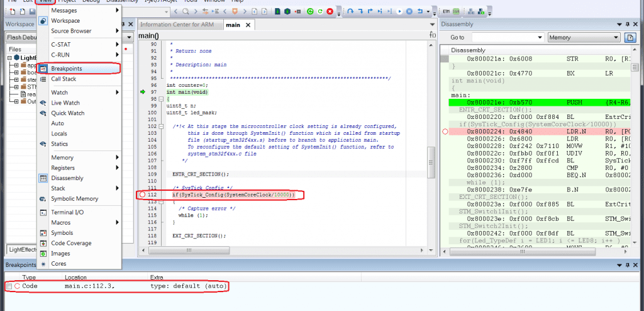Click the Find magnifier toolbar icon
Screen dimensions: 644x311
[x=186, y=12]
